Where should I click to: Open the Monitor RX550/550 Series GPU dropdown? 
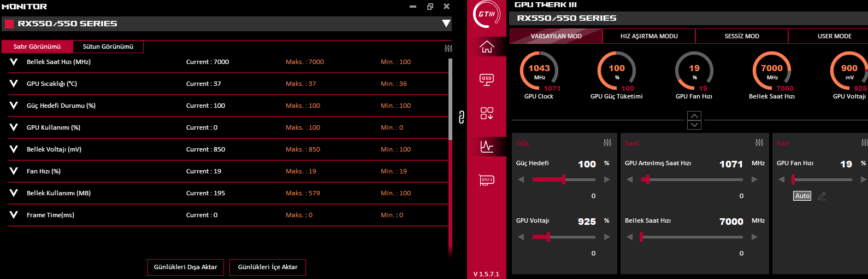coord(446,24)
